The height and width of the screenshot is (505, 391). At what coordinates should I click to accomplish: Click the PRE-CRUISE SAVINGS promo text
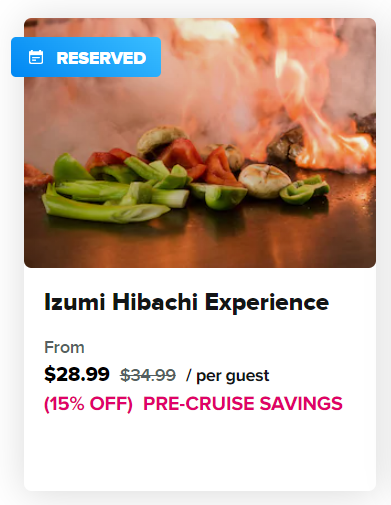pos(243,404)
